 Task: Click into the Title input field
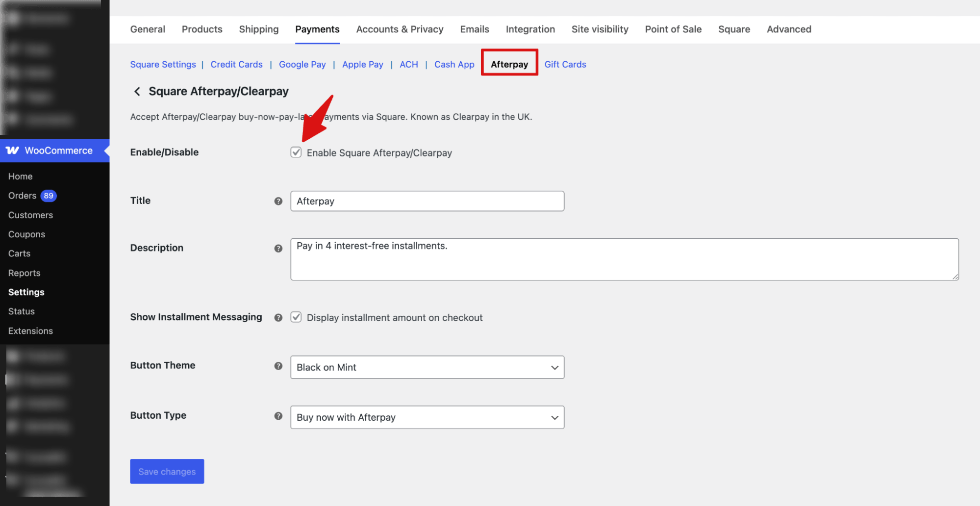[x=427, y=201]
